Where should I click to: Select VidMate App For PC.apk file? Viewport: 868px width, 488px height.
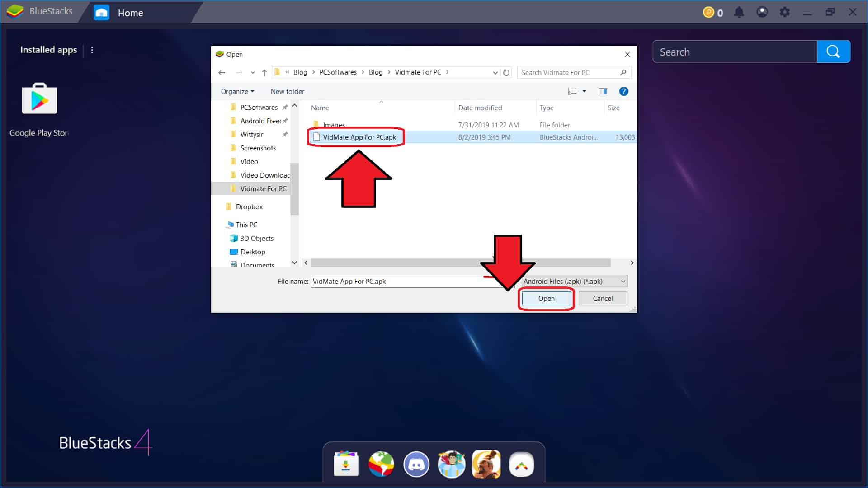[472, 137]
